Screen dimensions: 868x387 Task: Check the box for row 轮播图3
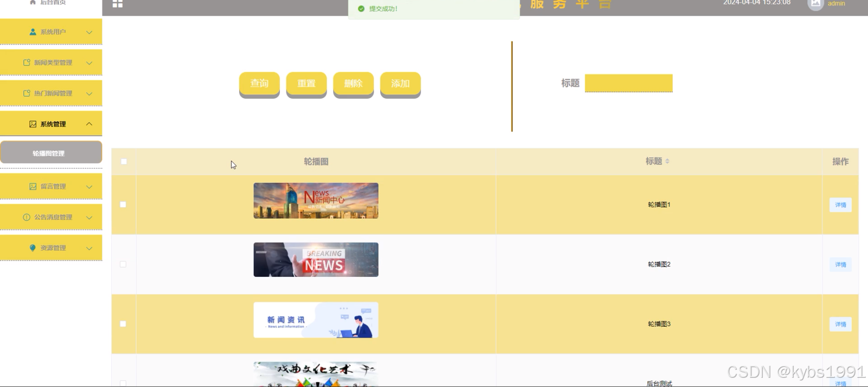pyautogui.click(x=123, y=324)
